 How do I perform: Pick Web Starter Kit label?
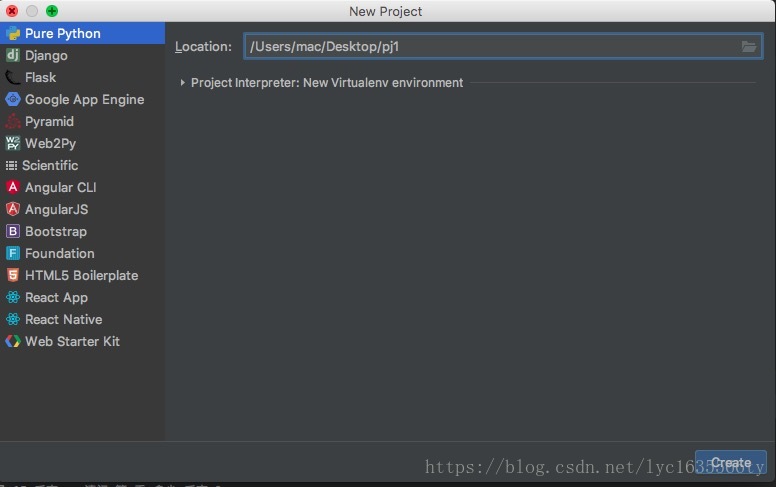coord(72,341)
